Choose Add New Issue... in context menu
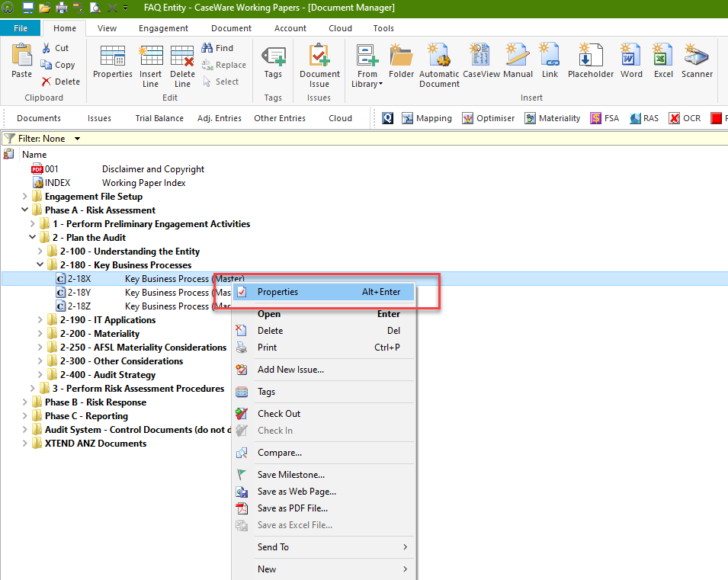Image resolution: width=728 pixels, height=580 pixels. click(324, 370)
